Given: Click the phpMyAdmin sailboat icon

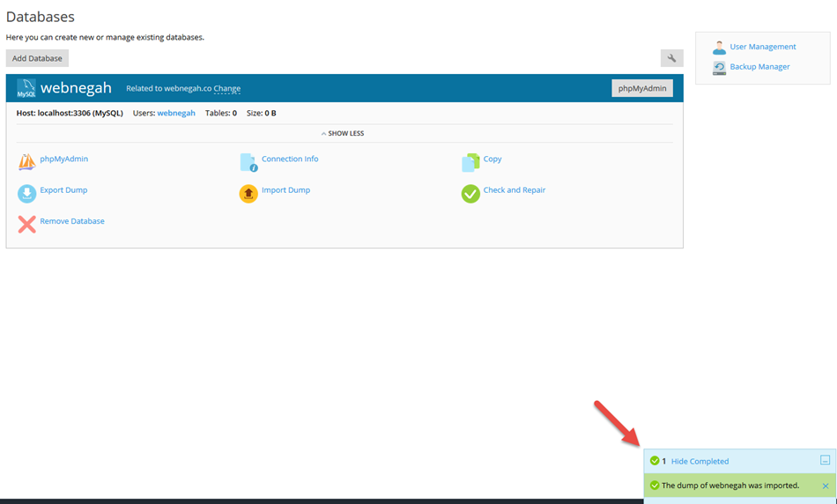Looking at the screenshot, I should [x=26, y=162].
